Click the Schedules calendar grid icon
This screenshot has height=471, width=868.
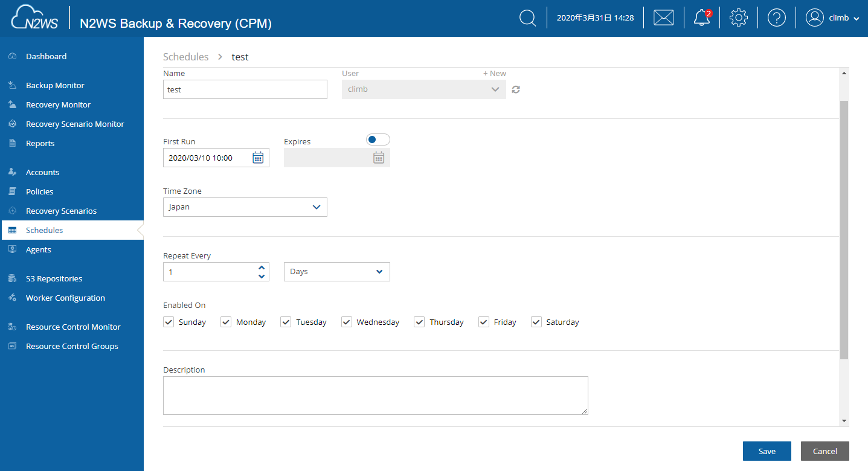(x=12, y=230)
